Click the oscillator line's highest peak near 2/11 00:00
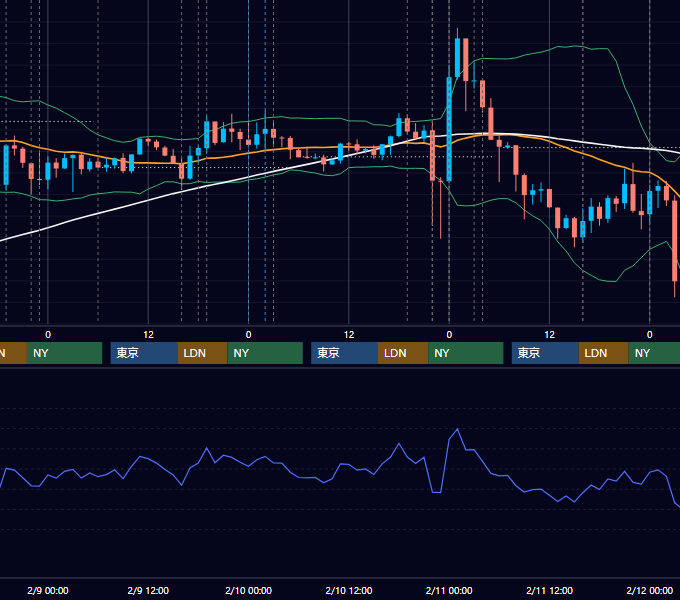The height and width of the screenshot is (600, 680). point(457,429)
